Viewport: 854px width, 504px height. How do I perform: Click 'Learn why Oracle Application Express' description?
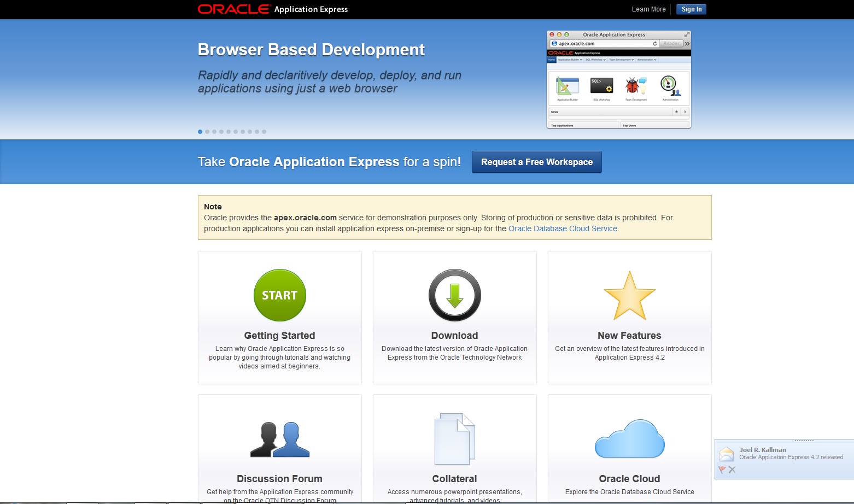click(279, 358)
